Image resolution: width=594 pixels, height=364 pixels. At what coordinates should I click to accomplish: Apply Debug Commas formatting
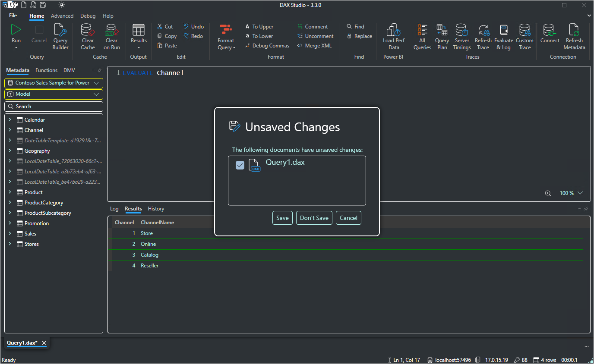coord(267,46)
